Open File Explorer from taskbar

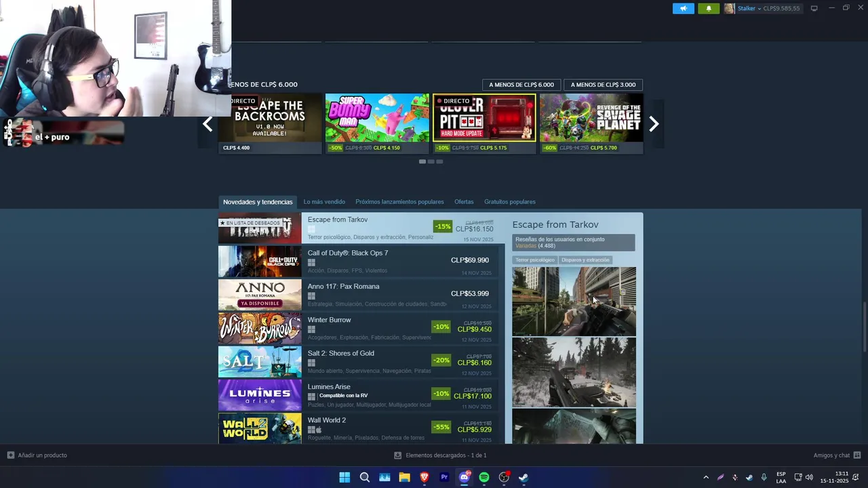(x=404, y=477)
